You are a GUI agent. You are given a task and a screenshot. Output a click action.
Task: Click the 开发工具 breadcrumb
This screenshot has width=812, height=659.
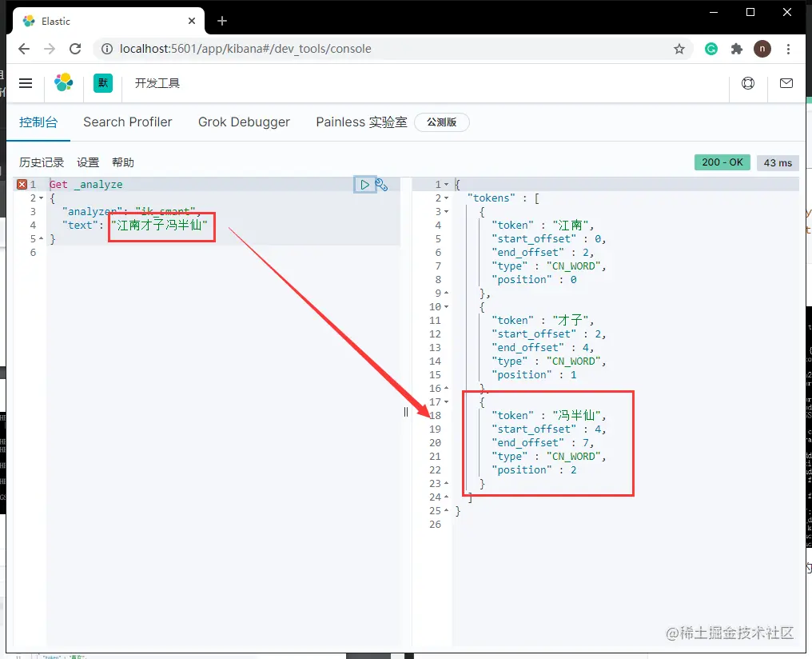157,83
